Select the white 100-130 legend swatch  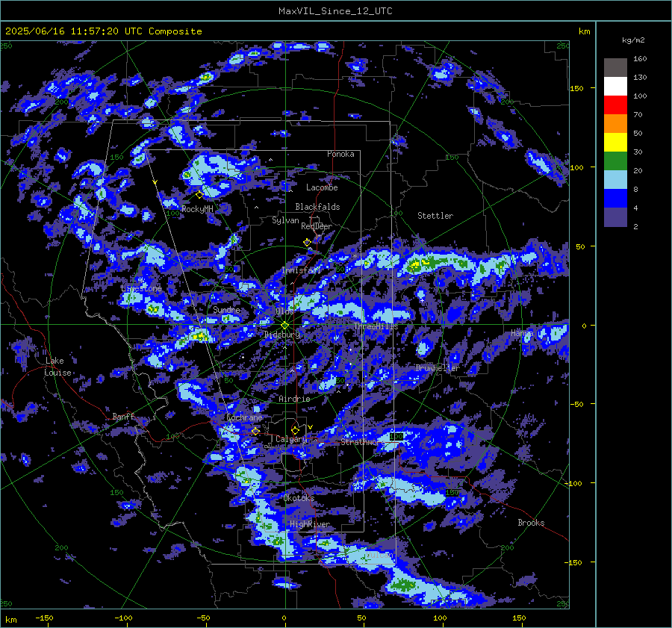pyautogui.click(x=615, y=87)
